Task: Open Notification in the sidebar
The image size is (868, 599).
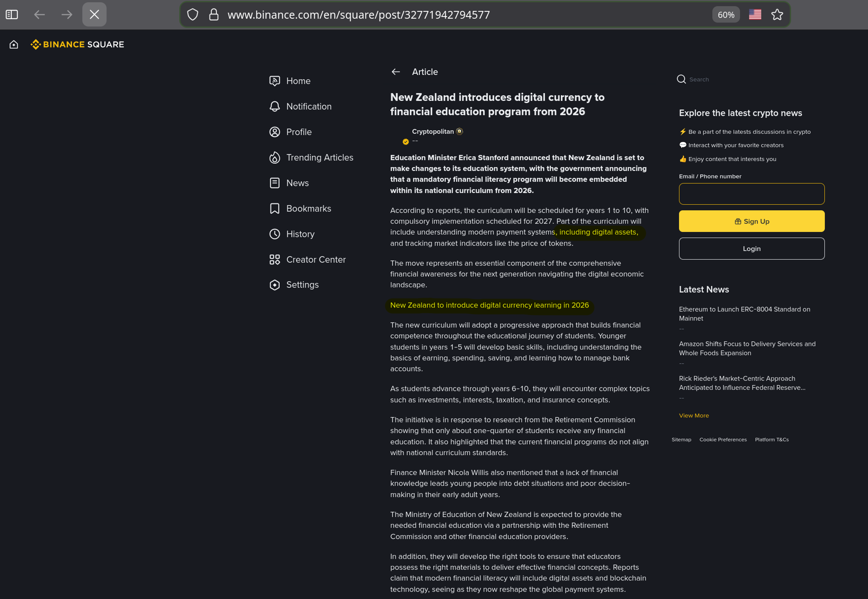Action: [x=301, y=107]
